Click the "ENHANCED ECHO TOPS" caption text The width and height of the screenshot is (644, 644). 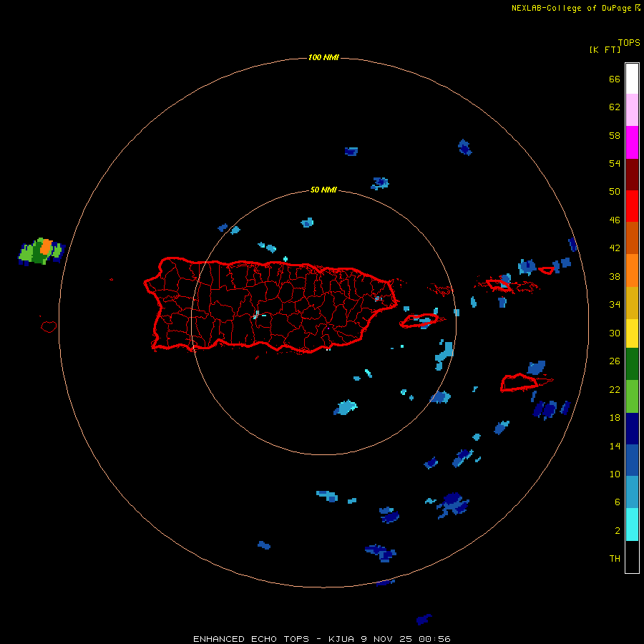pyautogui.click(x=251, y=639)
